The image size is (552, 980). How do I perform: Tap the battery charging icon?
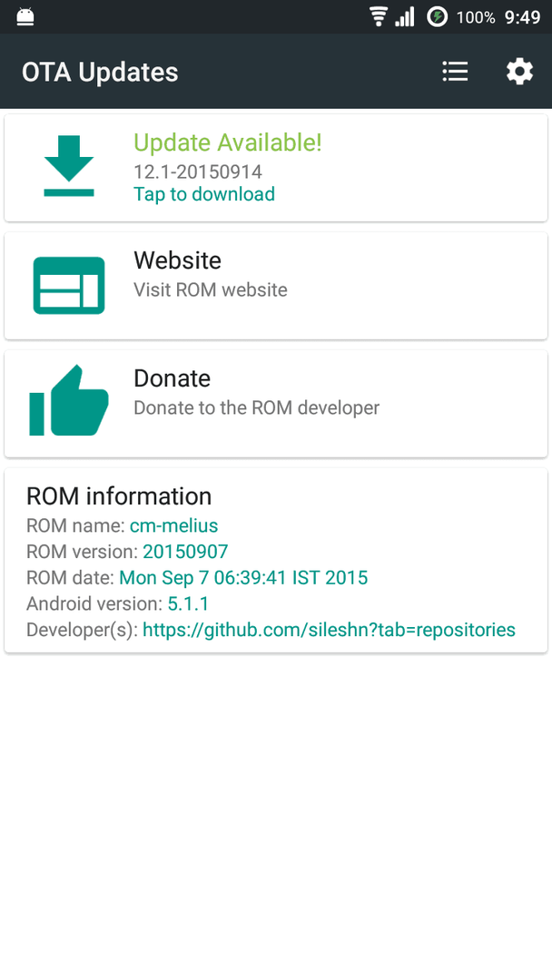click(x=437, y=17)
